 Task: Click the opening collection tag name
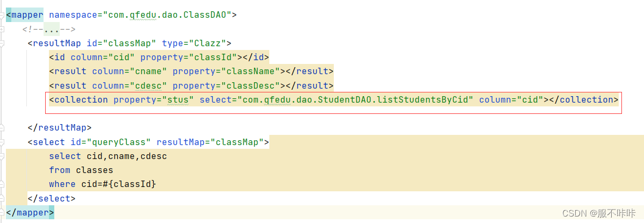tap(81, 100)
